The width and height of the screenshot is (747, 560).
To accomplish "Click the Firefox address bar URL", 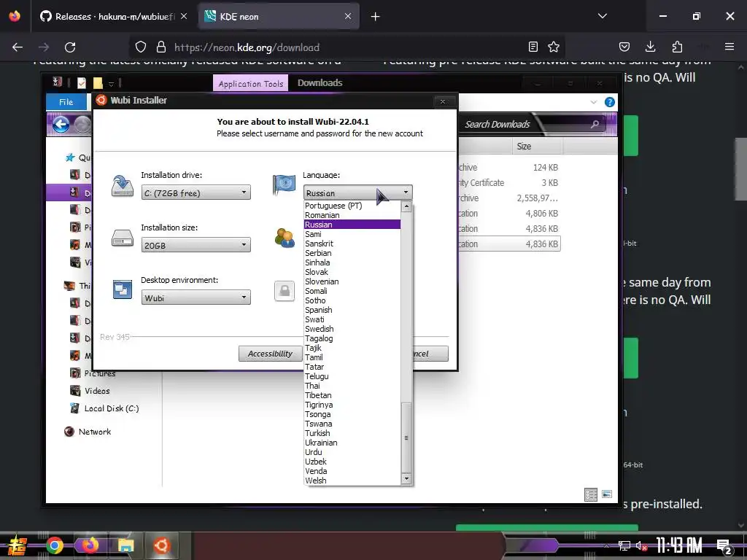I will (247, 47).
